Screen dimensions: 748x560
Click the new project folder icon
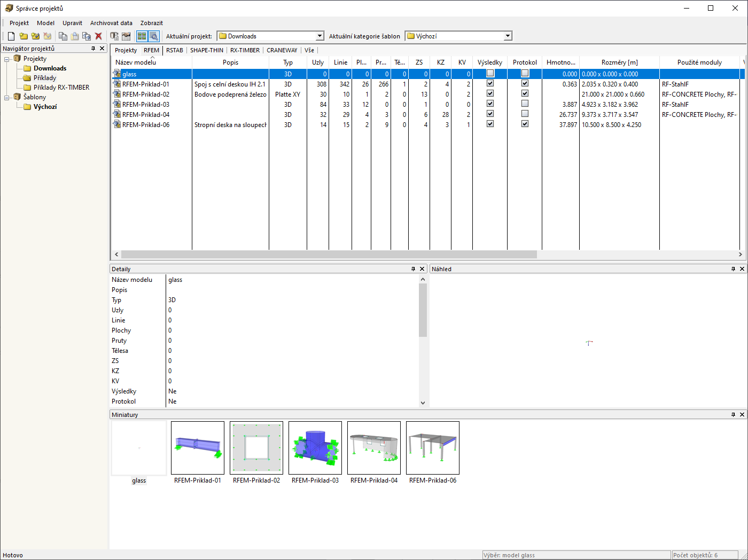pos(24,36)
